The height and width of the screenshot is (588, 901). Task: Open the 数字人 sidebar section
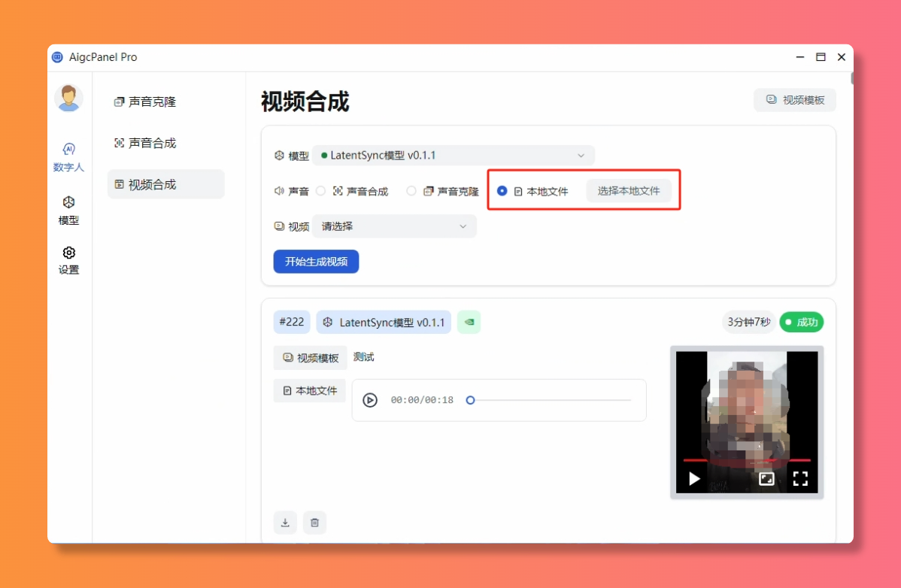(x=68, y=156)
